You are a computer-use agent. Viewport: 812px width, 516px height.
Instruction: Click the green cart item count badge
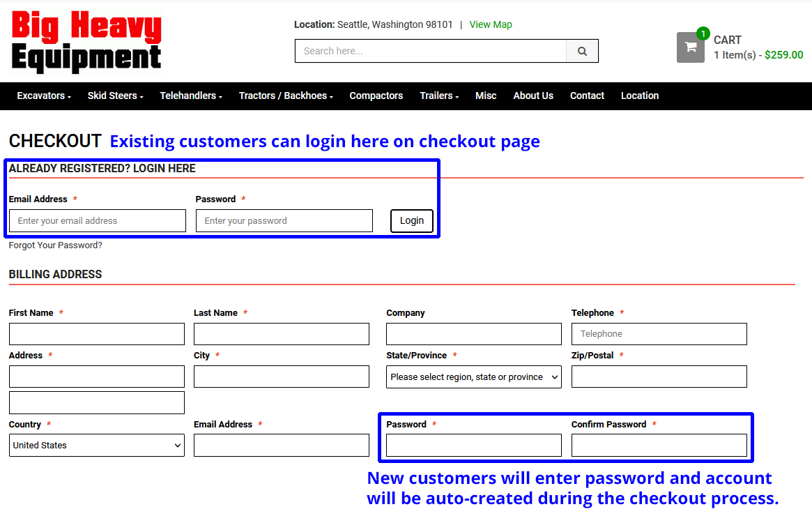point(703,33)
